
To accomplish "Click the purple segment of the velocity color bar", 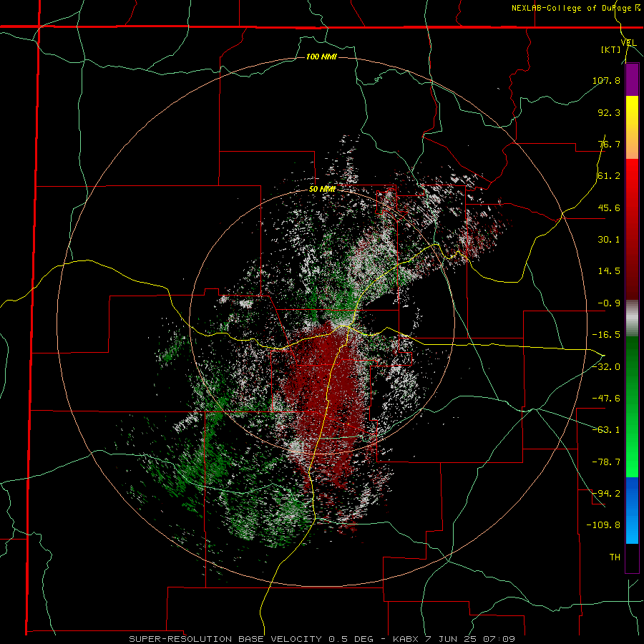I will [x=632, y=79].
